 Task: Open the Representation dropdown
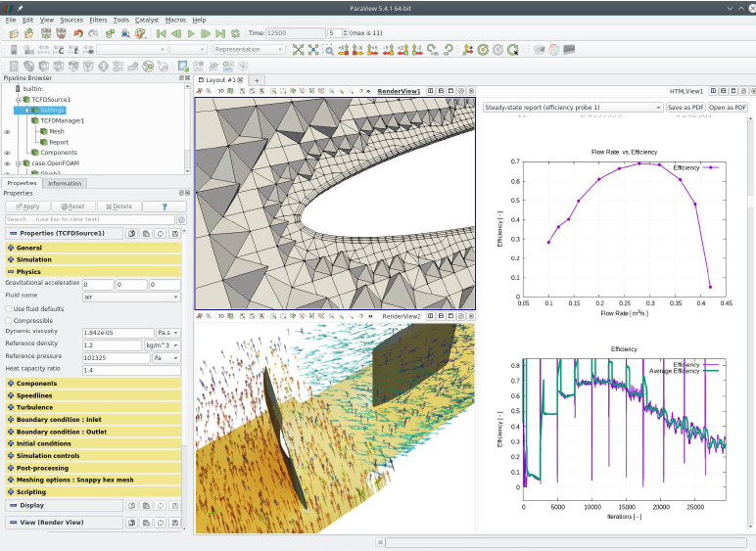tap(249, 50)
